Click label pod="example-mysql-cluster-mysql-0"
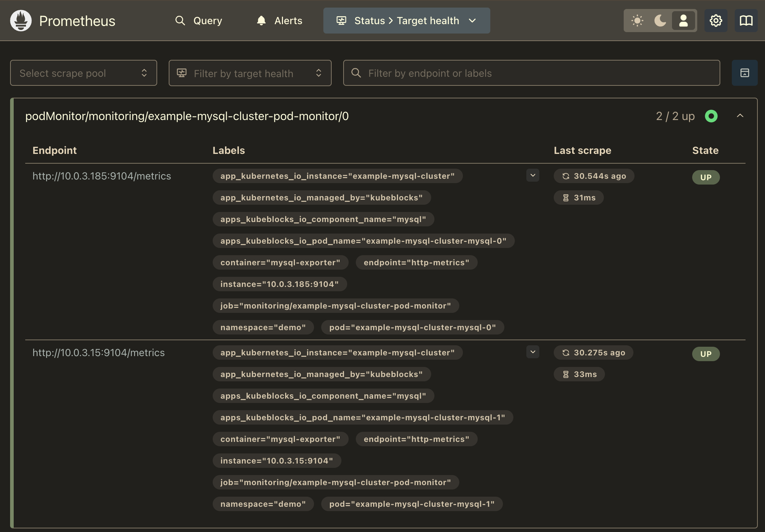This screenshot has width=765, height=532. pos(412,327)
